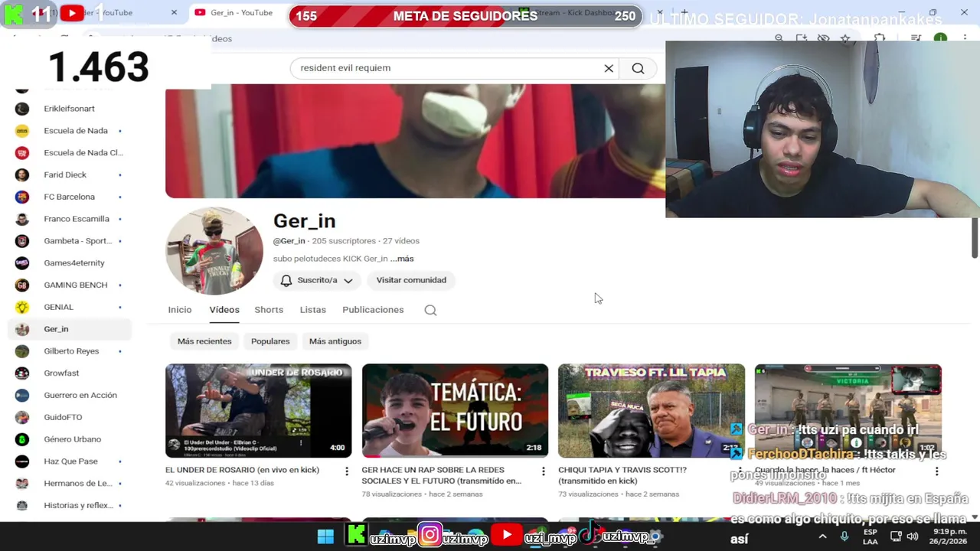Filter videos by Populares
Image resolution: width=980 pixels, height=551 pixels.
(x=270, y=341)
